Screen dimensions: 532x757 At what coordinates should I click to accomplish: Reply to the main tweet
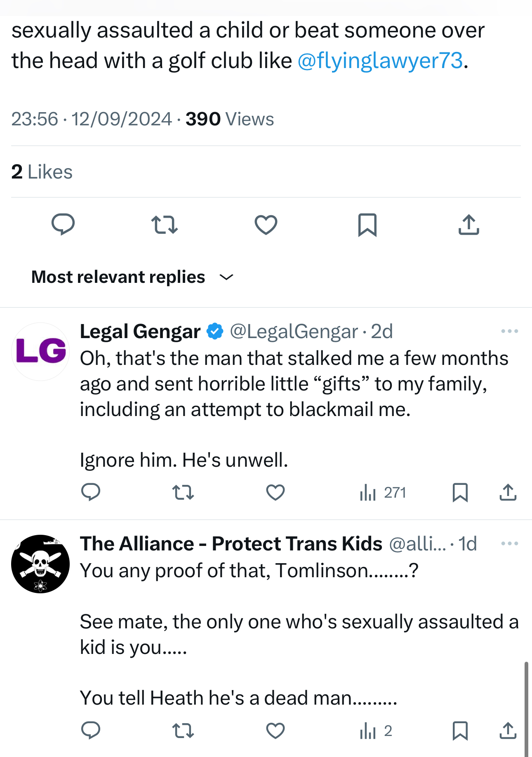63,224
